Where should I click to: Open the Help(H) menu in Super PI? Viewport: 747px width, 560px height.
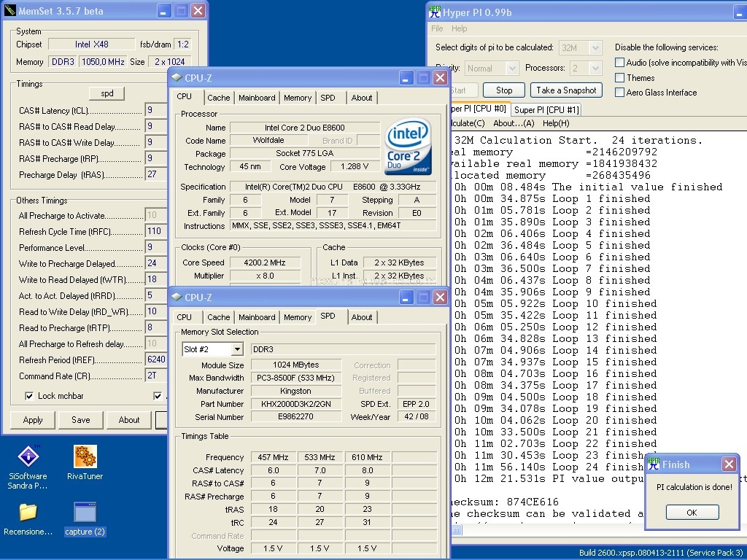pyautogui.click(x=556, y=123)
